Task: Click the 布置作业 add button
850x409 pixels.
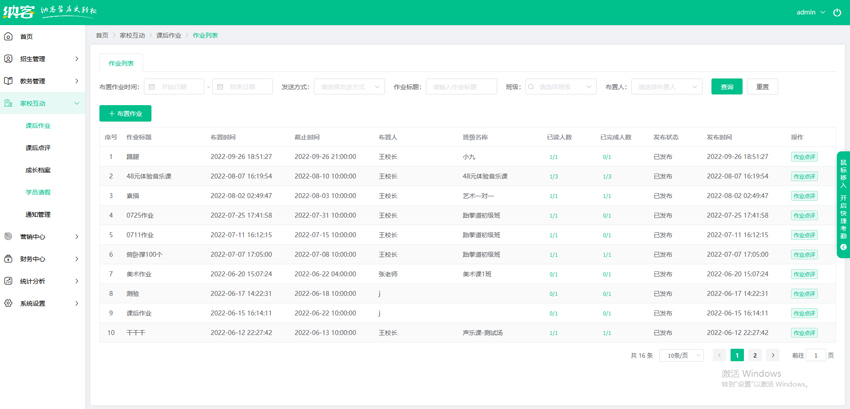Action: tap(125, 113)
